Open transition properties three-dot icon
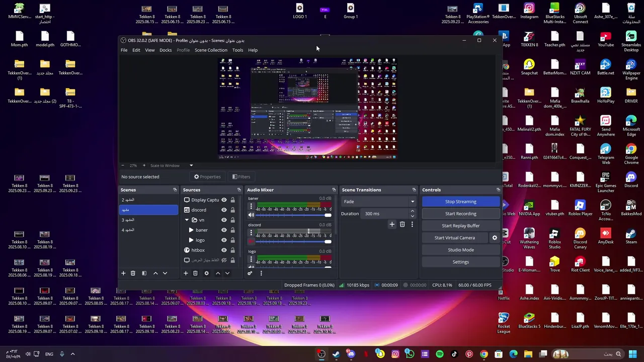This screenshot has width=644, height=362. pos(412,224)
